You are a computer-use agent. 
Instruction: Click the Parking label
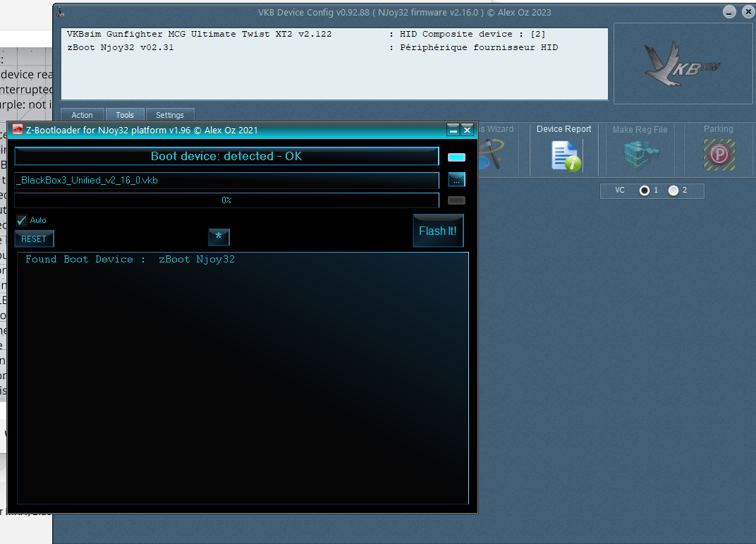tap(719, 129)
